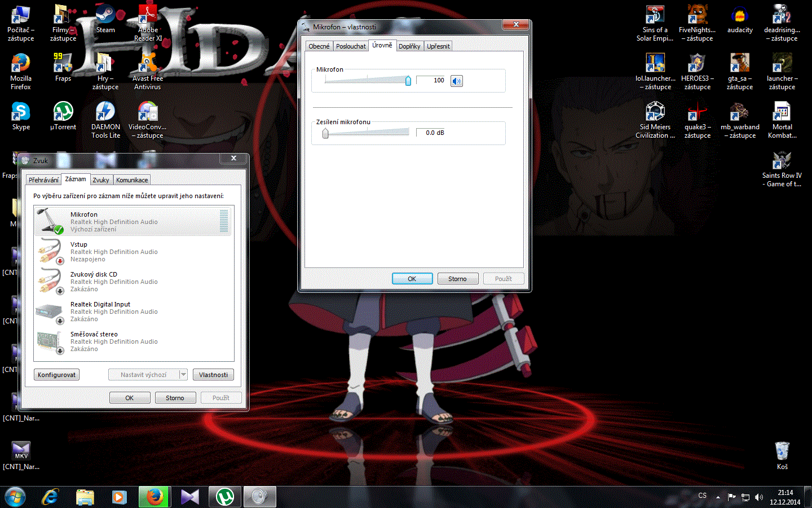Open Internet Explorer from taskbar
Image resolution: width=812 pixels, height=508 pixels.
50,497
